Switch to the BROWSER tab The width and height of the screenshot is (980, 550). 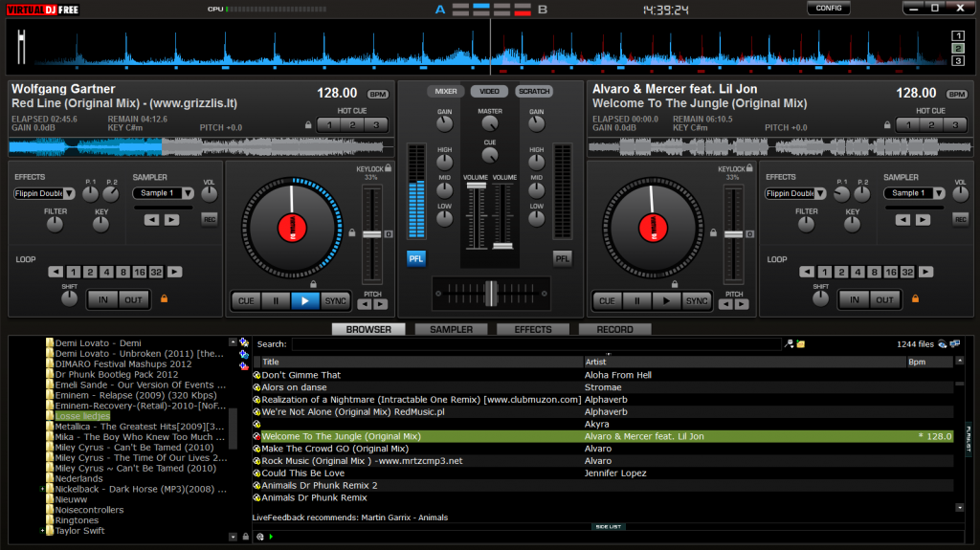(x=368, y=329)
